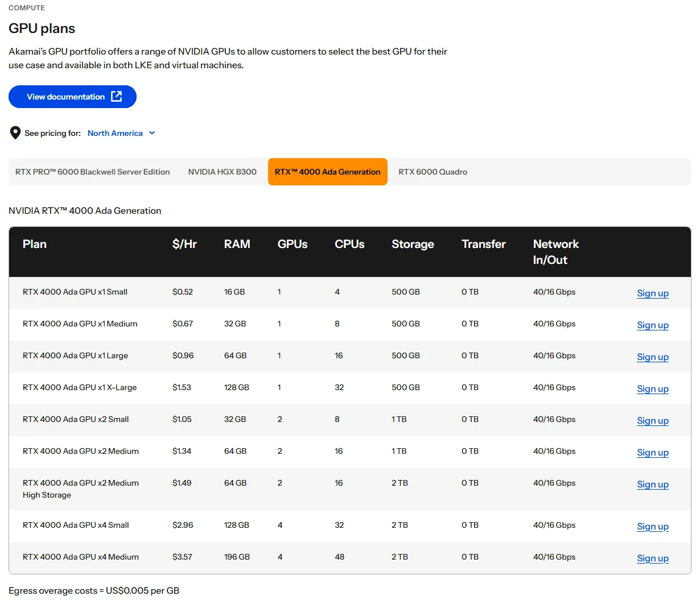
Task: Open the North America region dropdown
Action: [121, 133]
